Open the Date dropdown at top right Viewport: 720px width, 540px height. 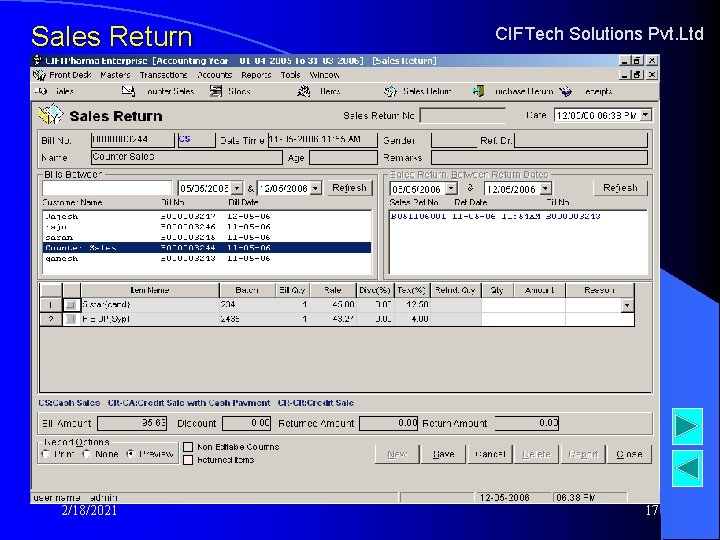point(646,115)
